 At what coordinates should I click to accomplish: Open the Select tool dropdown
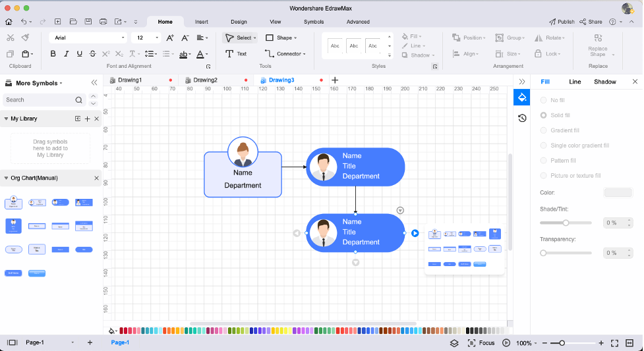coord(254,38)
